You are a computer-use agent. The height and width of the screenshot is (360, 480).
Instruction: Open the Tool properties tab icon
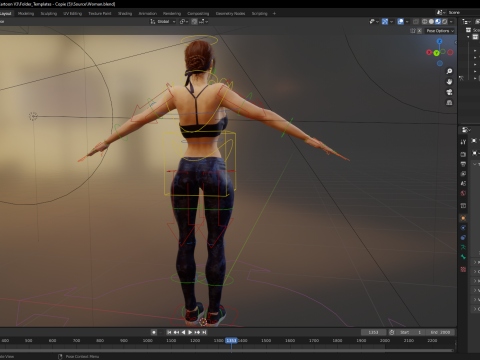tap(463, 142)
